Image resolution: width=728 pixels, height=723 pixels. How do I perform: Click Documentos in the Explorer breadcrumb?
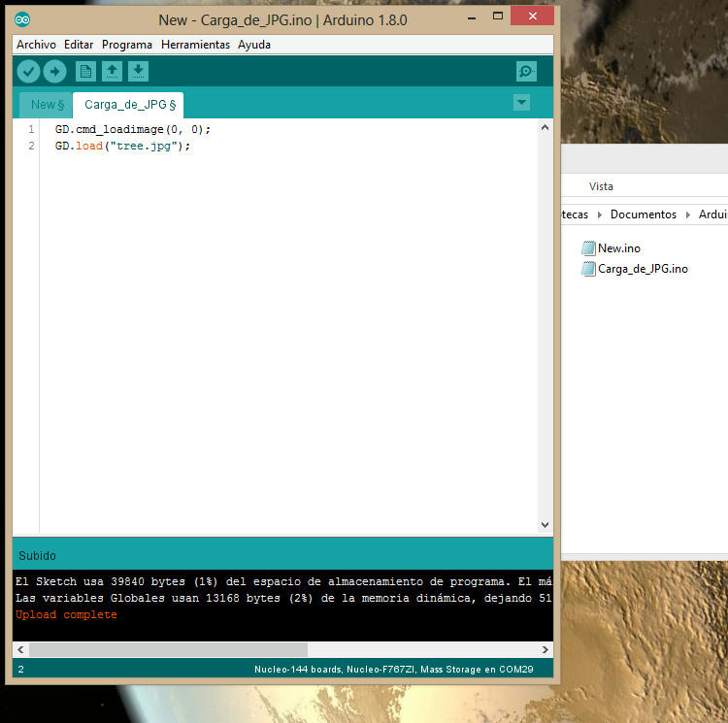[x=643, y=214]
